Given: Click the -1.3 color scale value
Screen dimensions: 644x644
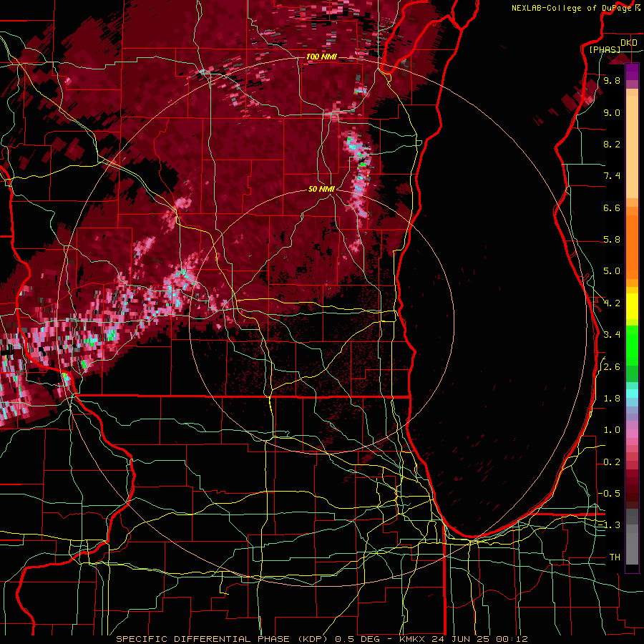Looking at the screenshot, I should 609,526.
